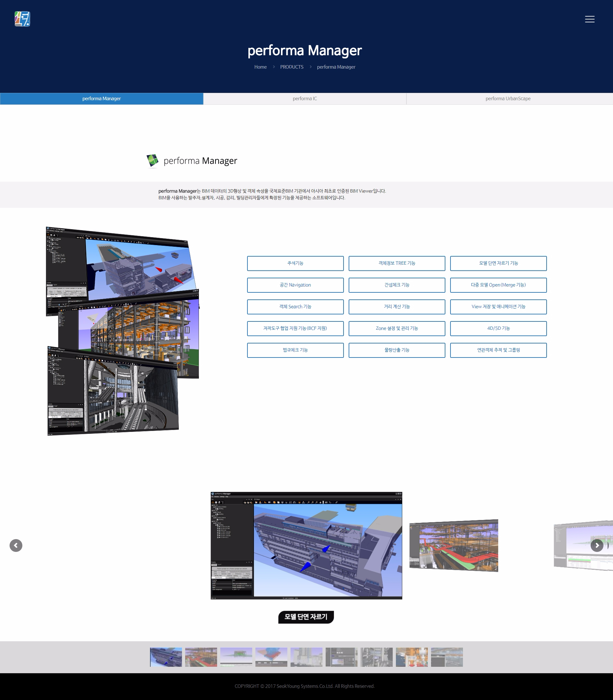The width and height of the screenshot is (613, 700).
Task: Click 다중 모델 Open(Merge 기능) button
Action: (498, 285)
